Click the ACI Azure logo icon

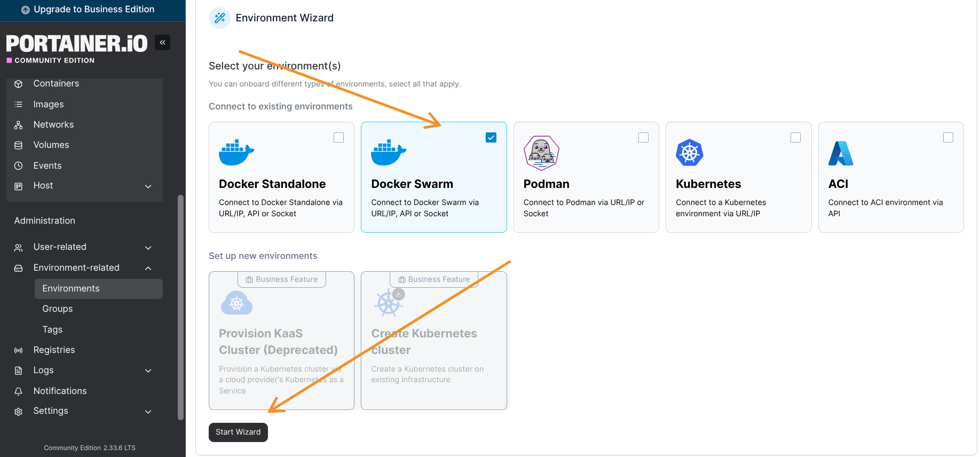(840, 153)
